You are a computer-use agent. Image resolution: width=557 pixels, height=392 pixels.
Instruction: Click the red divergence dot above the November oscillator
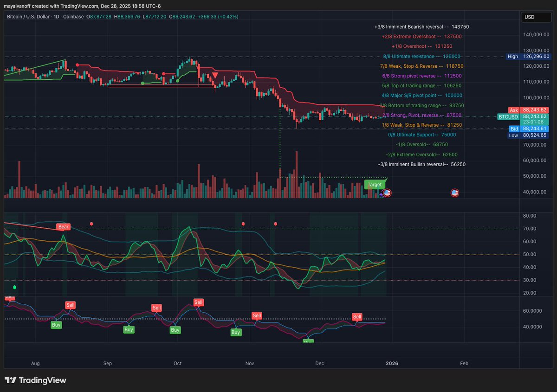(x=242, y=224)
